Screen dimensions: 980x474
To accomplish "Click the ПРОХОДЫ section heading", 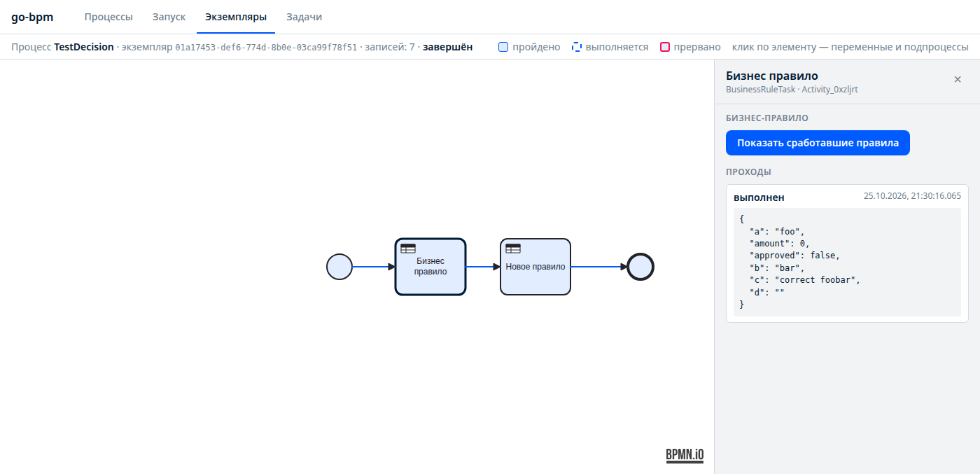I will (x=748, y=172).
